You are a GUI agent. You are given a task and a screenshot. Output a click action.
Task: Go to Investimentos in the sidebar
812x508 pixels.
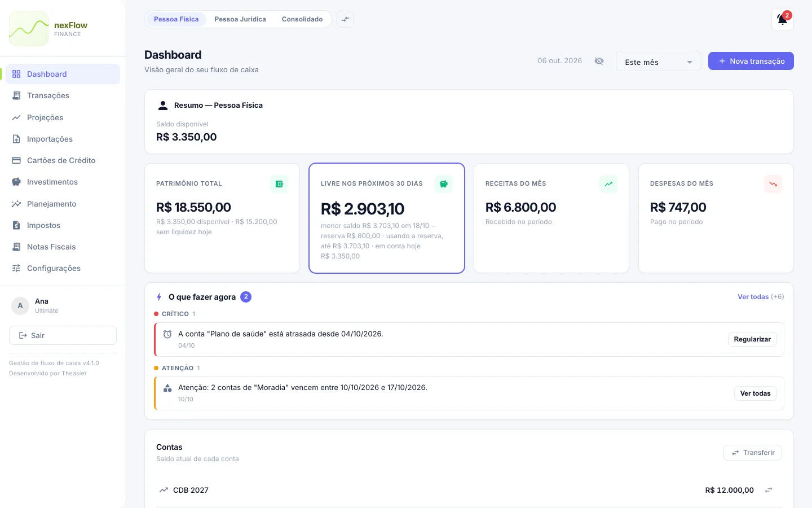tap(63, 182)
